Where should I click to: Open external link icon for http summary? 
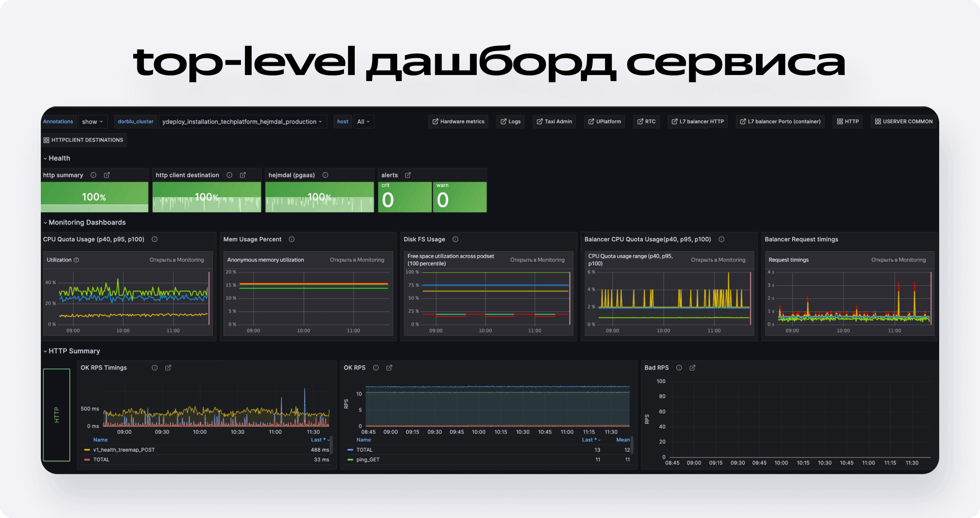pos(107,175)
